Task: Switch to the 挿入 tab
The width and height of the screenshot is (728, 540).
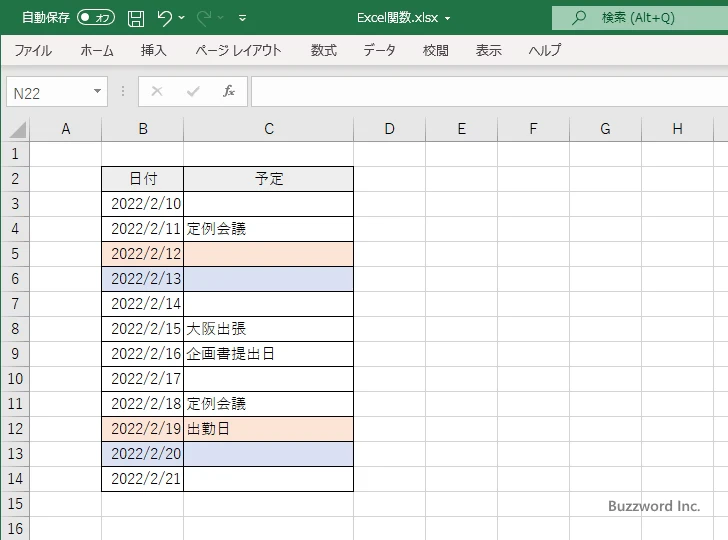Action: [x=154, y=50]
